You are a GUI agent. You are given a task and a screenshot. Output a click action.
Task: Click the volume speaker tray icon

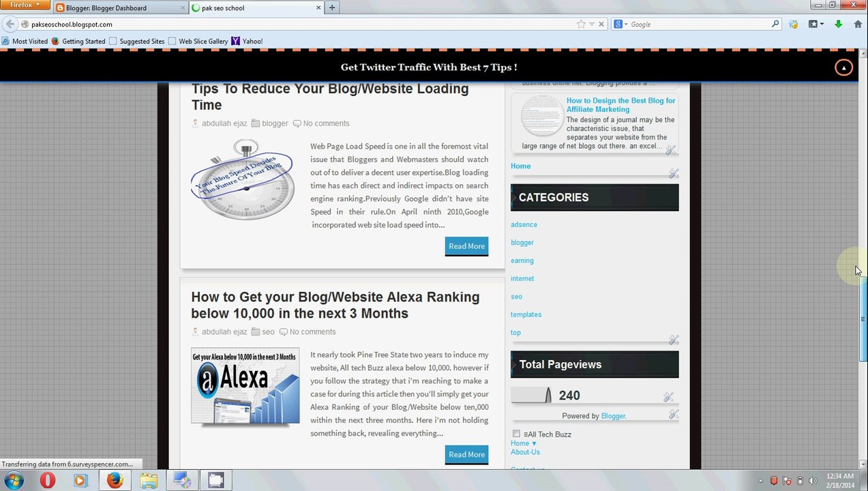813,481
